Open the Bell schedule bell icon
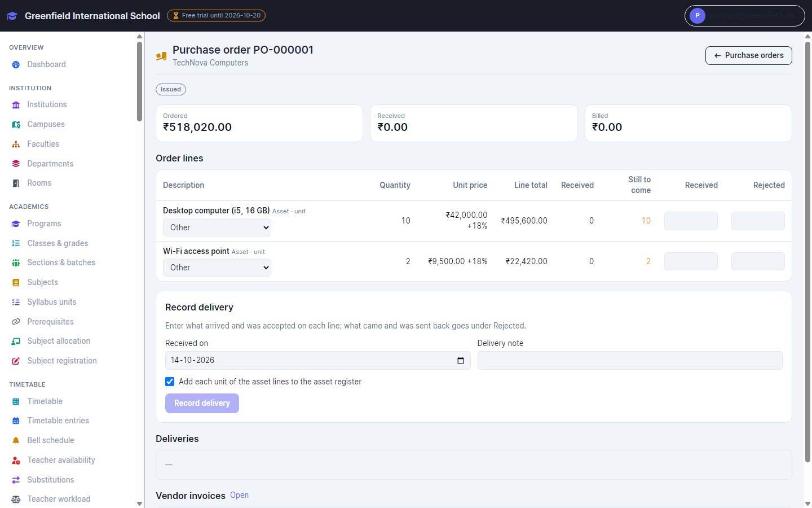This screenshot has width=812, height=508. [16, 441]
